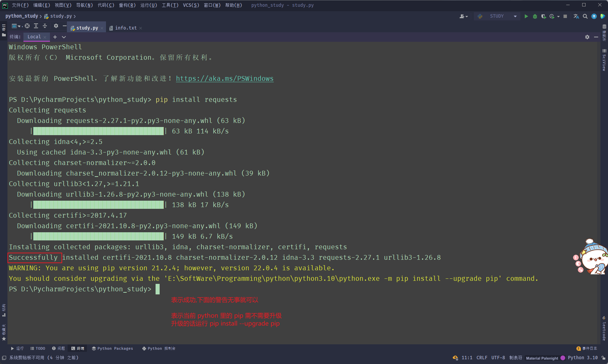Click python_study breadcrumb in navigation bar
608x364 pixels.
coord(22,16)
